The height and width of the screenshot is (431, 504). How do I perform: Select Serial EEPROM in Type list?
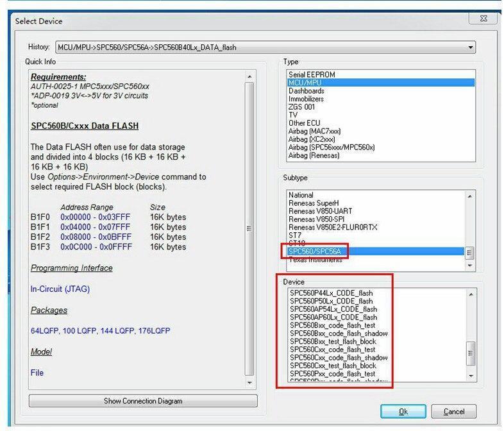[312, 74]
